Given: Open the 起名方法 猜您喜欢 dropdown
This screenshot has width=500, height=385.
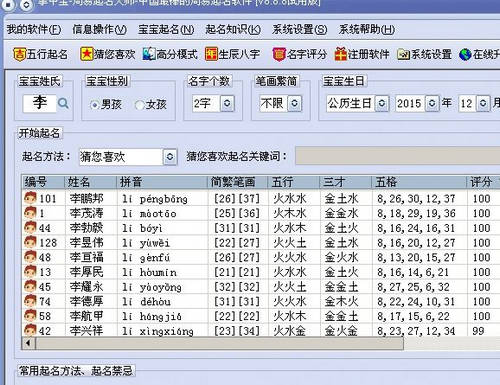Looking at the screenshot, I should (170, 157).
